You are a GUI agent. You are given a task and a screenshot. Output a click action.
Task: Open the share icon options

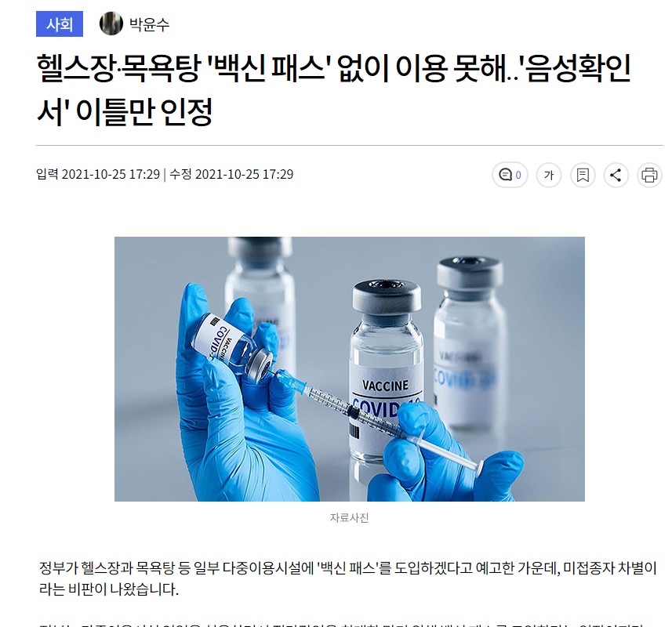[x=616, y=175]
